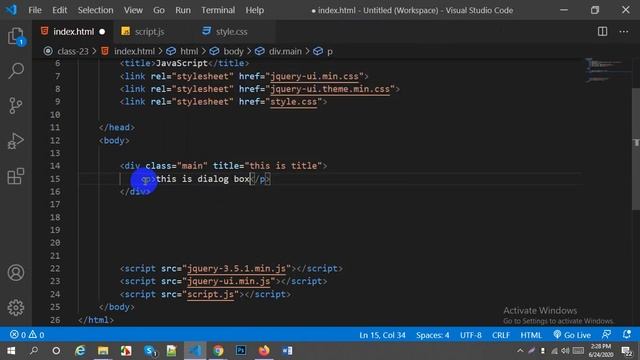
Task: Open the Windows Start menu
Action: pyautogui.click(x=11, y=351)
